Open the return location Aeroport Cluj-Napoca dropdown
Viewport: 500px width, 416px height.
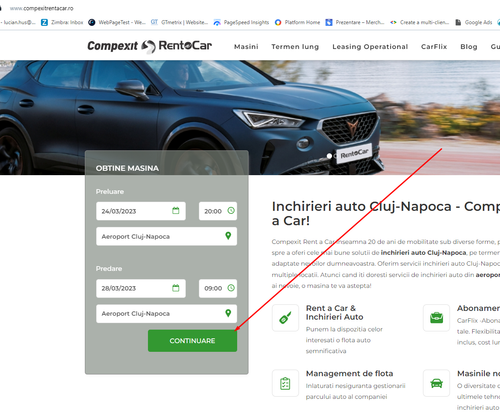[x=167, y=314]
